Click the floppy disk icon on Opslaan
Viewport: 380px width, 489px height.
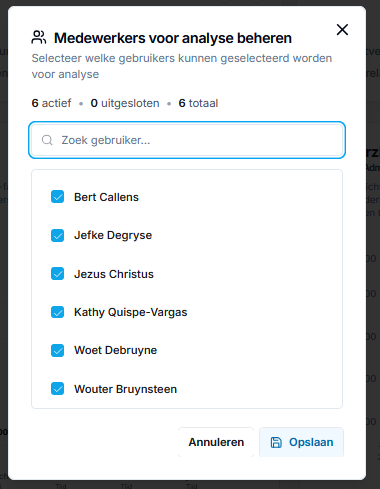click(276, 442)
